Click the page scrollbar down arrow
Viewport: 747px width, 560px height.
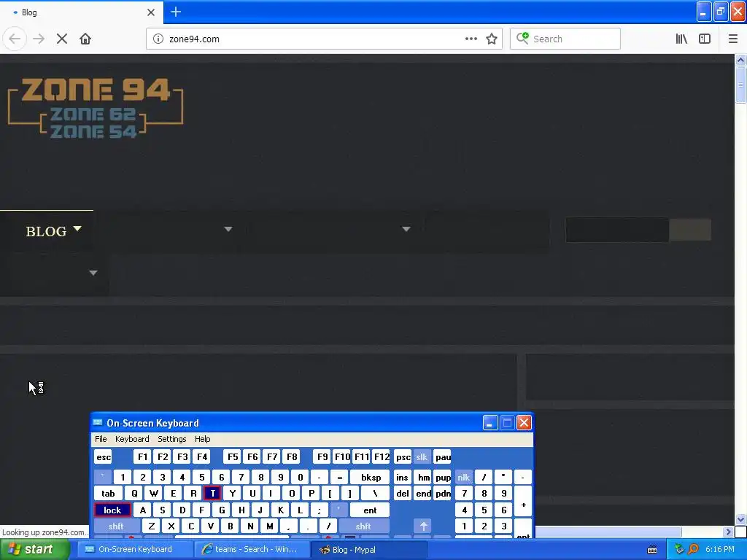click(x=740, y=519)
